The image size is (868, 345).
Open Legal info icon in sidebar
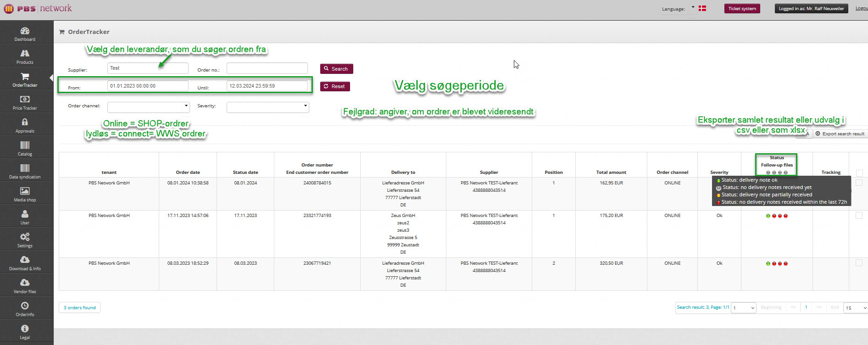tap(25, 328)
